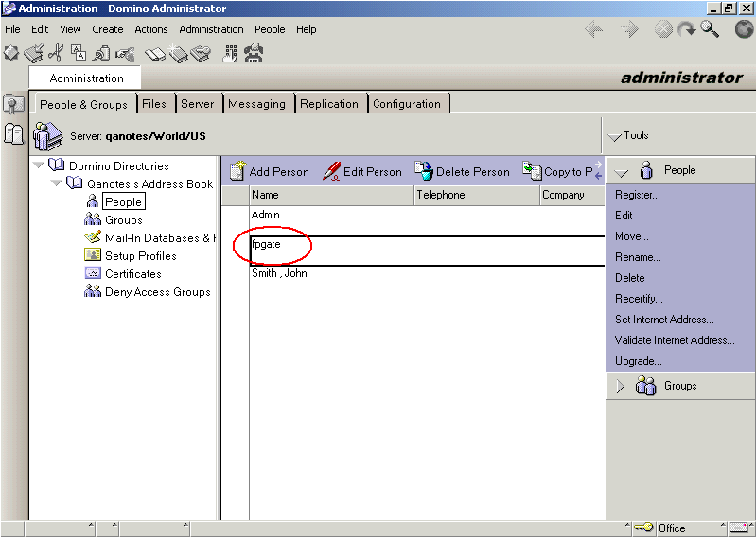Switch to the Messaging tab
This screenshot has width=756, height=537.
[x=256, y=104]
